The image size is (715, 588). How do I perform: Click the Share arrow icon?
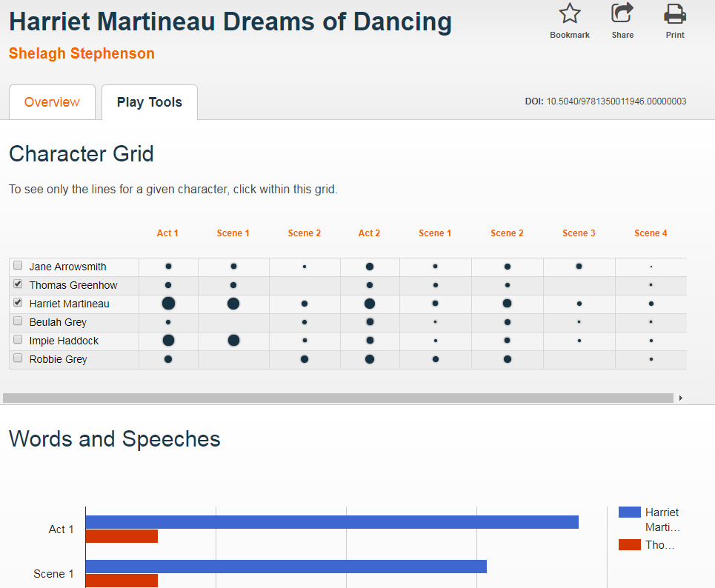pyautogui.click(x=622, y=14)
